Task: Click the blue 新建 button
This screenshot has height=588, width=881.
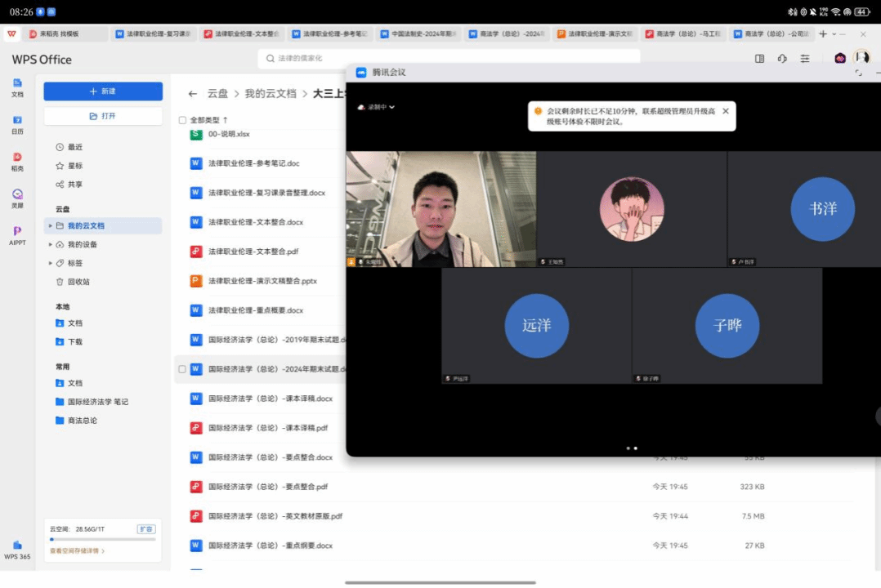Action: pyautogui.click(x=103, y=91)
